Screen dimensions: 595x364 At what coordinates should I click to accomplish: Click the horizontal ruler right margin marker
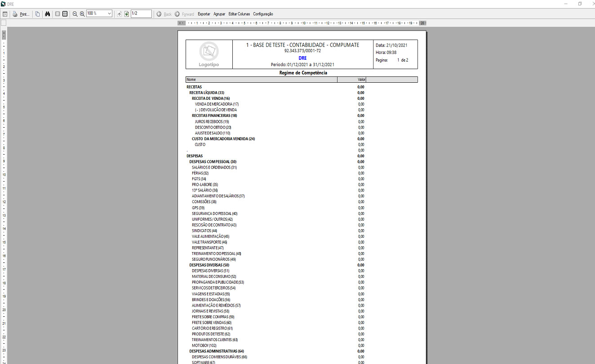point(422,23)
